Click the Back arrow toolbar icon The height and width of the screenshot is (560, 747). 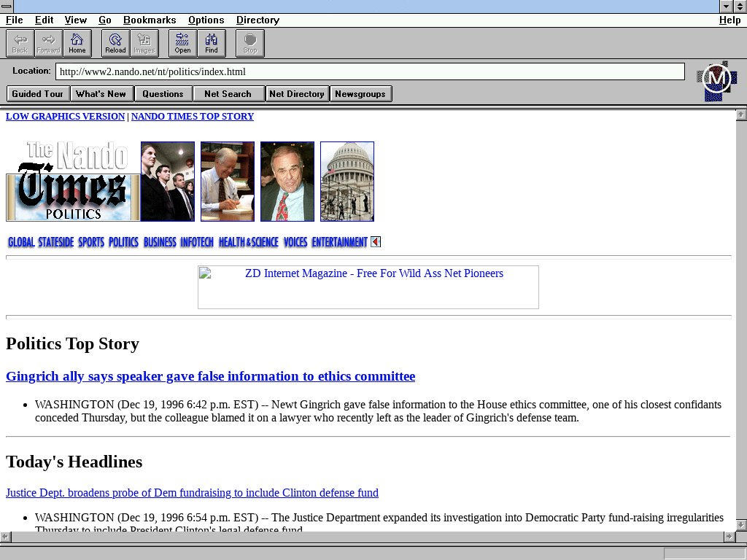point(20,43)
